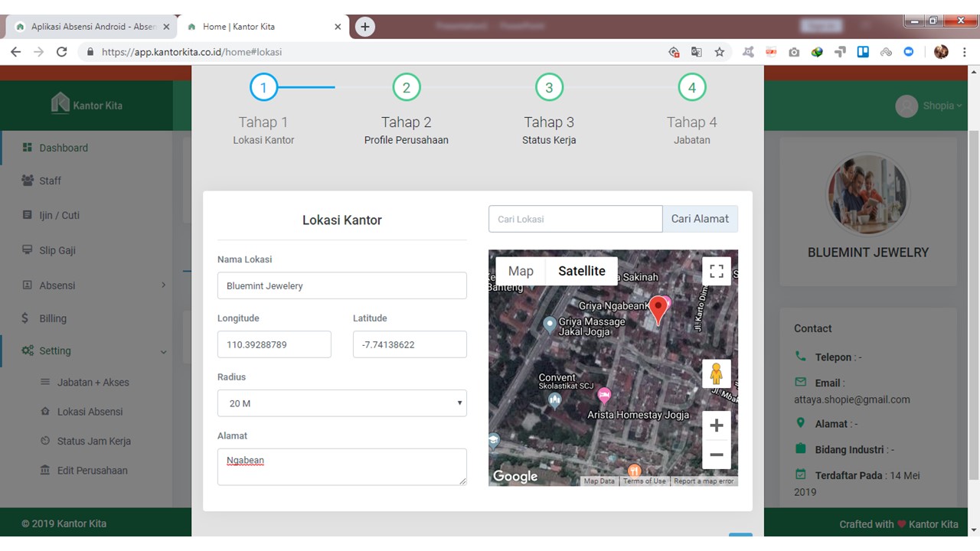This screenshot has width=980, height=551.
Task: Click the Street View pegman icon
Action: pyautogui.click(x=716, y=373)
